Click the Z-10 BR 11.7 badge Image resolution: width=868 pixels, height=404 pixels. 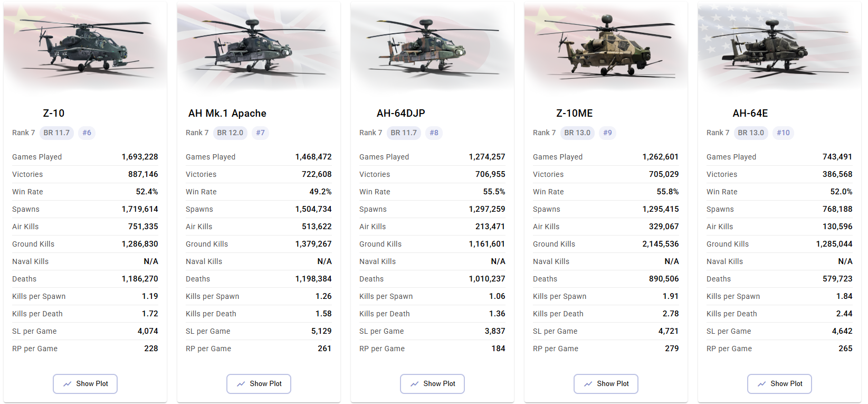(x=56, y=133)
